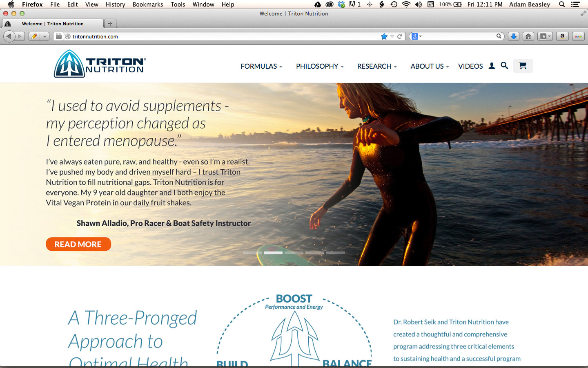Image resolution: width=588 pixels, height=368 pixels.
Task: Click the Creative Cloud menu bar icon
Action: click(329, 4)
